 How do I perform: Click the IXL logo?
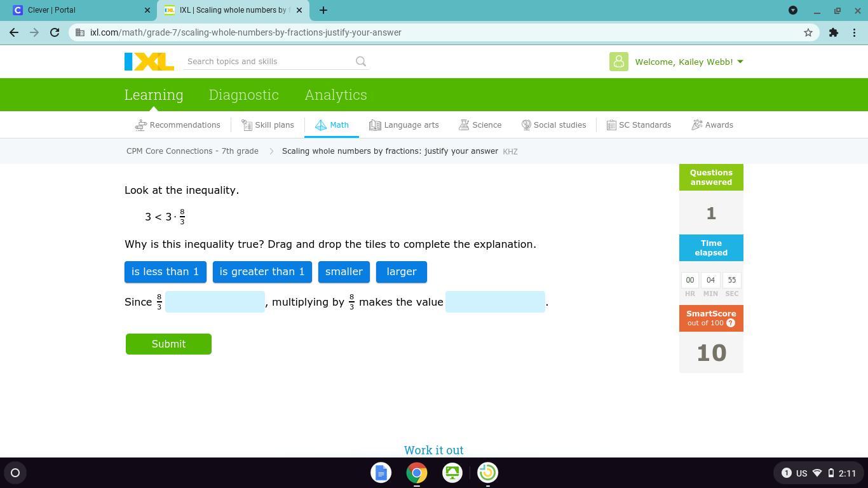tap(149, 62)
